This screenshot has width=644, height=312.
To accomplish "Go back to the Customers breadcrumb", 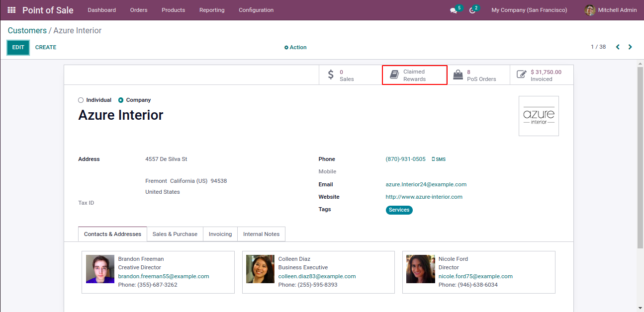I will (x=27, y=31).
